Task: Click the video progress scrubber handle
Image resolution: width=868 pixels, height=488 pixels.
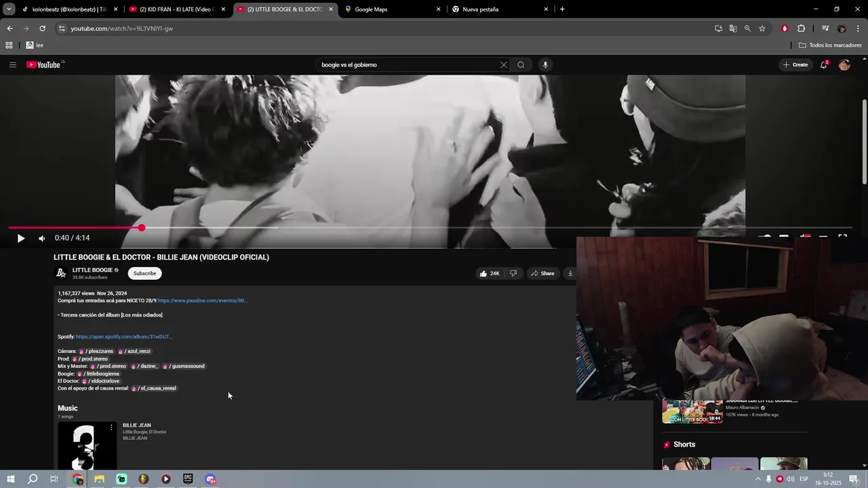Action: click(142, 228)
